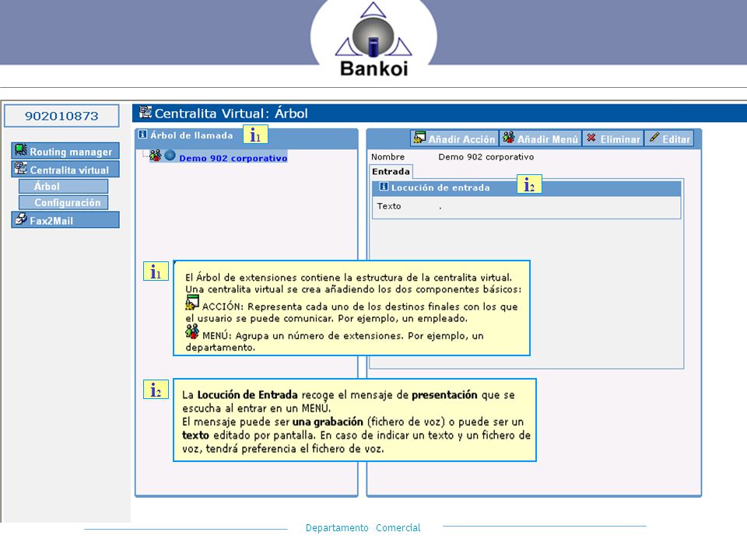The image size is (747, 560).
Task: Click the Añadir Acción button
Action: [454, 138]
